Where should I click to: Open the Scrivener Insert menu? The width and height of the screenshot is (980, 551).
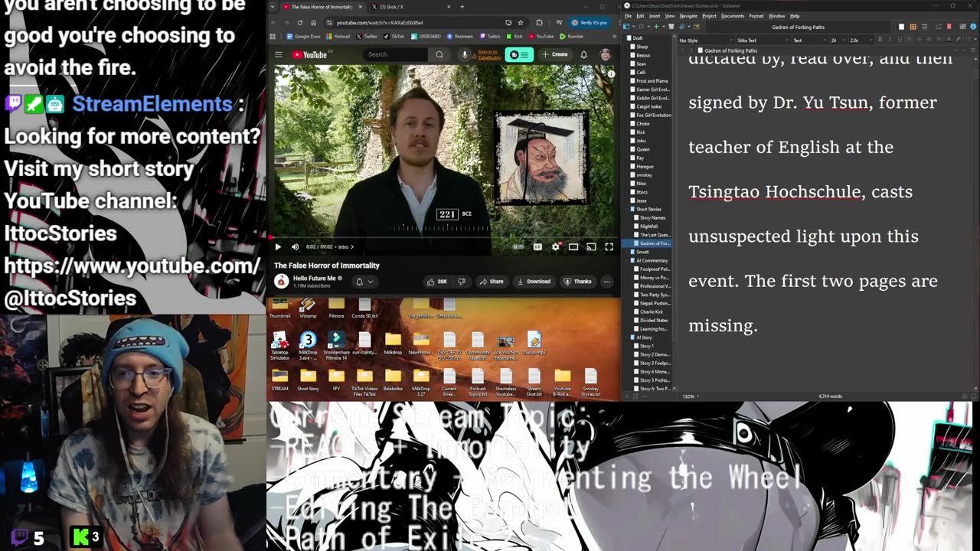click(x=655, y=16)
